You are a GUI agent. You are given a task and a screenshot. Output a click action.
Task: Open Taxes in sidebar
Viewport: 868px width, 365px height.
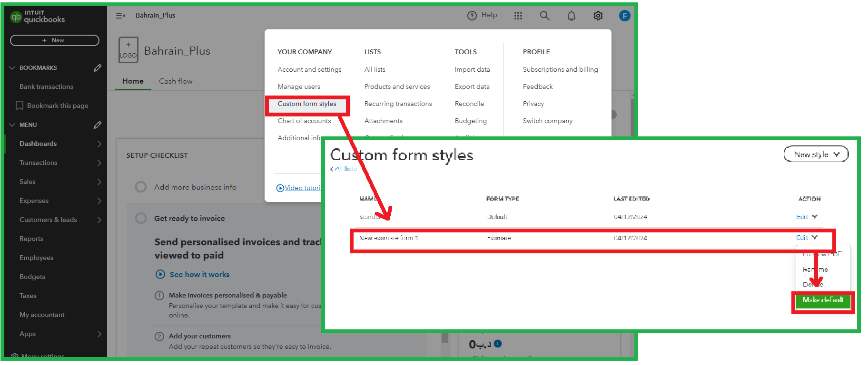tap(28, 296)
